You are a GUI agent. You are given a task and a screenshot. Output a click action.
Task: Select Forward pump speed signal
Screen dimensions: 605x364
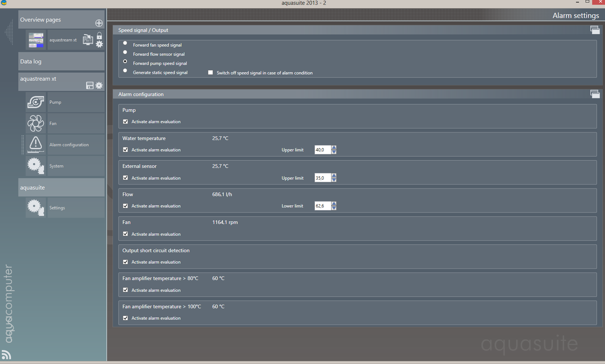[x=125, y=62]
